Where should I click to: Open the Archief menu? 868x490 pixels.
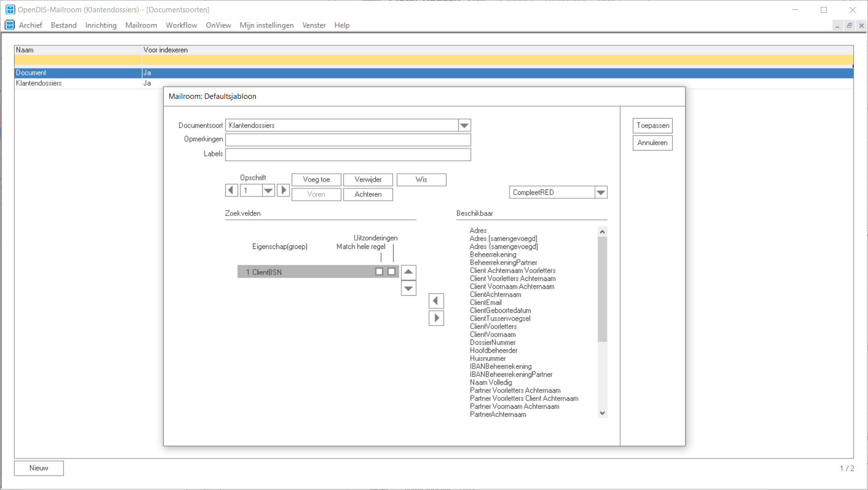click(x=30, y=25)
